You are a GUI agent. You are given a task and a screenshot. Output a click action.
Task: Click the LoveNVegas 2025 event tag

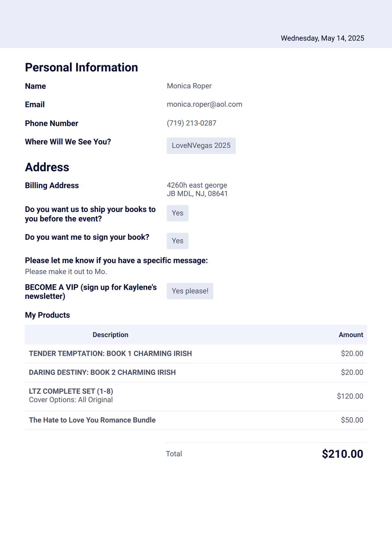pos(201,145)
